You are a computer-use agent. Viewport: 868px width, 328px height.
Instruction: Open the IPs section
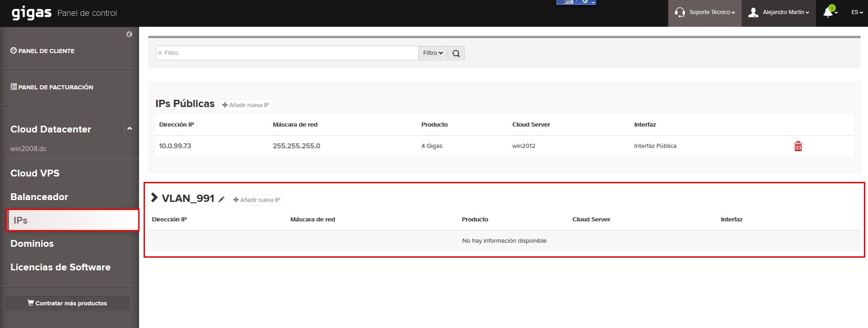(72, 220)
